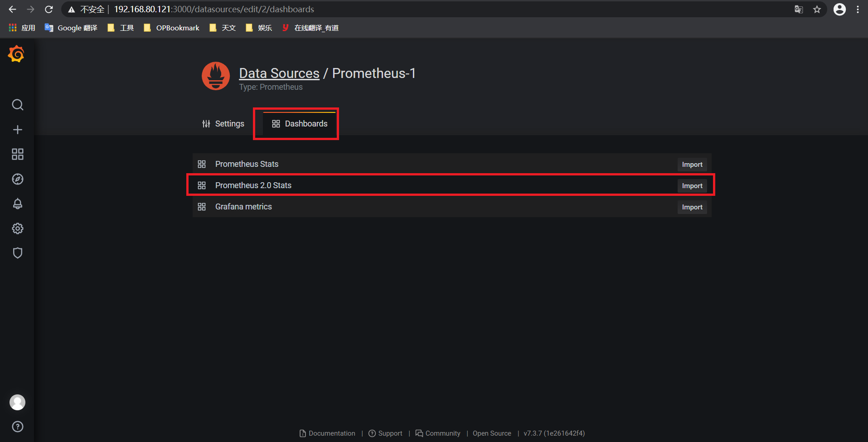
Task: Import the Prometheus 2.0 Stats dashboard
Action: click(692, 186)
